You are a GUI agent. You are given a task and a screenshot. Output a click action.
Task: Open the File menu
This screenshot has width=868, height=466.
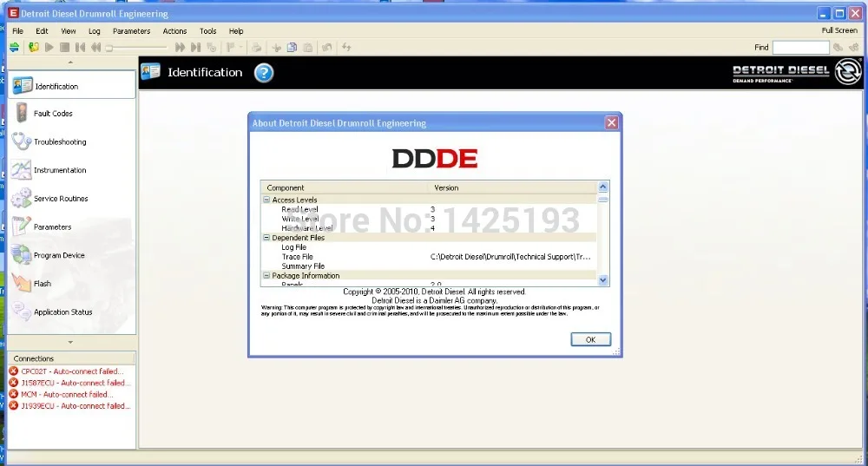click(17, 31)
